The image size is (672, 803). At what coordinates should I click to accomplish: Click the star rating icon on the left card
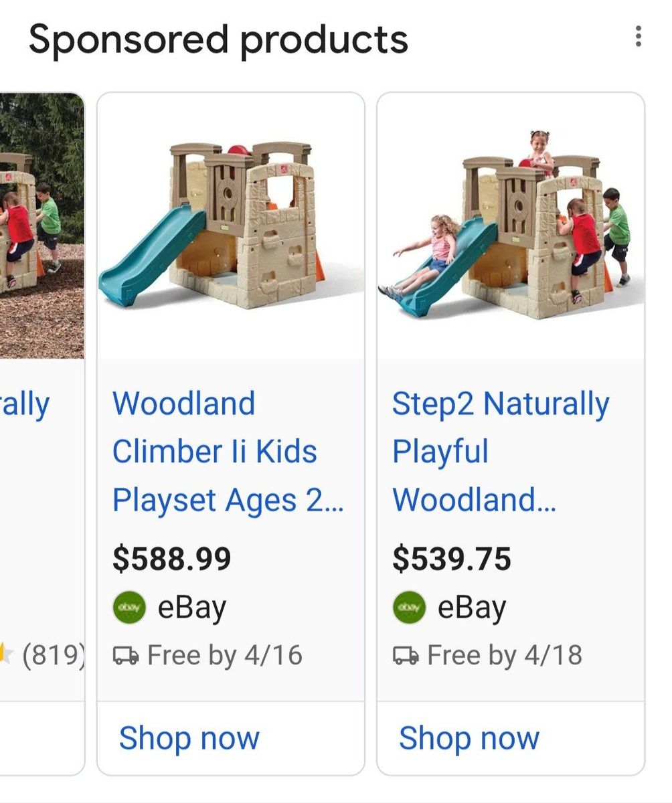(x=5, y=654)
